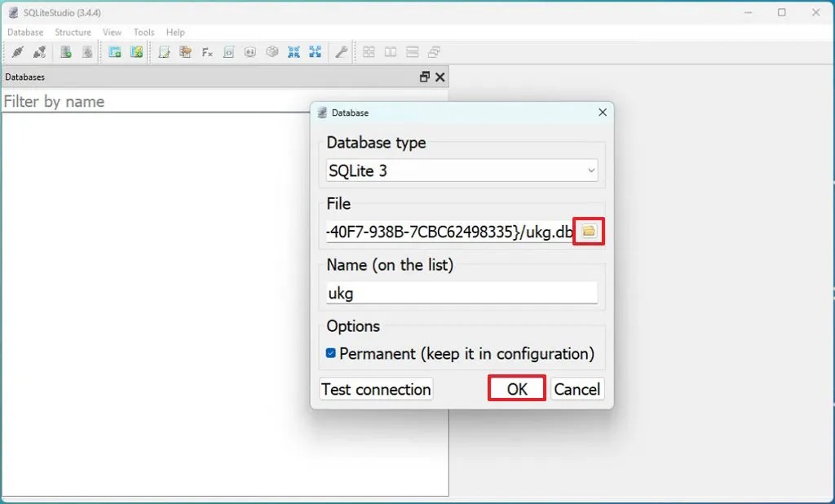Toggle the Permanent (keep it in configuration) checkbox
Viewport: 835px width, 504px height.
pos(331,353)
